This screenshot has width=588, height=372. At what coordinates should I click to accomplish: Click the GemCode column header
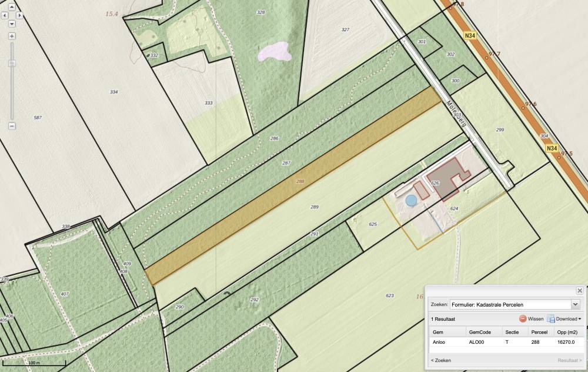click(x=480, y=332)
